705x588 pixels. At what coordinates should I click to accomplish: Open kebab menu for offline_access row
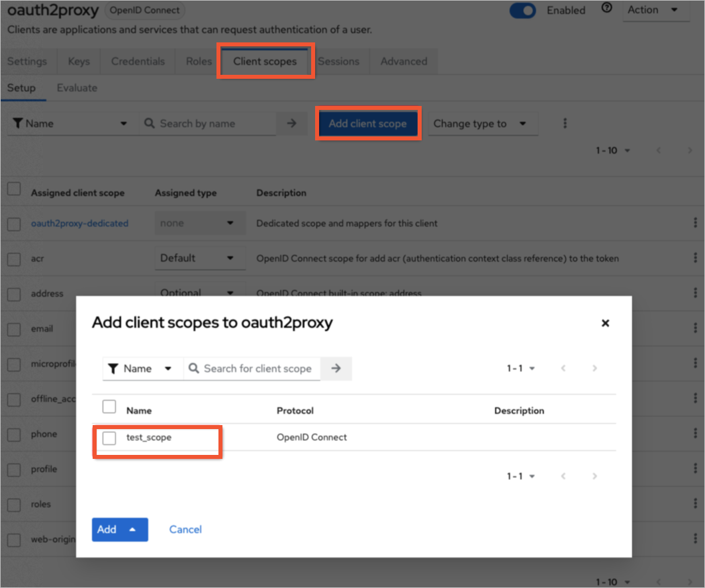[x=695, y=399]
